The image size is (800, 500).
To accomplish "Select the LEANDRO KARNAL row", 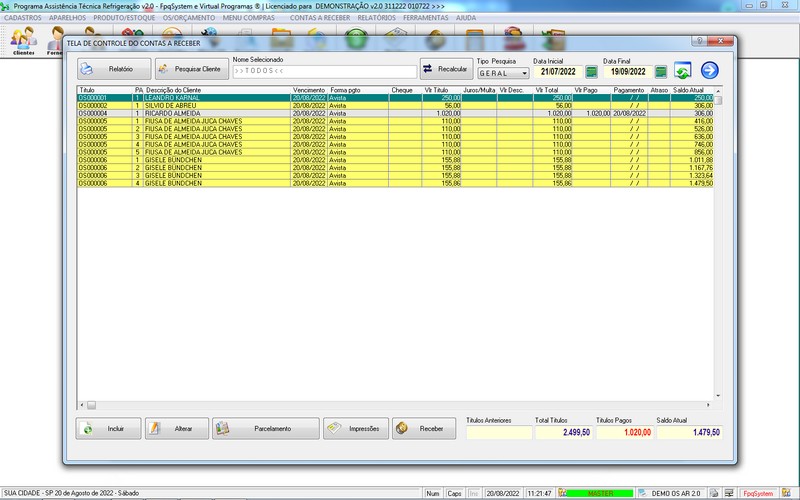I will (395, 97).
